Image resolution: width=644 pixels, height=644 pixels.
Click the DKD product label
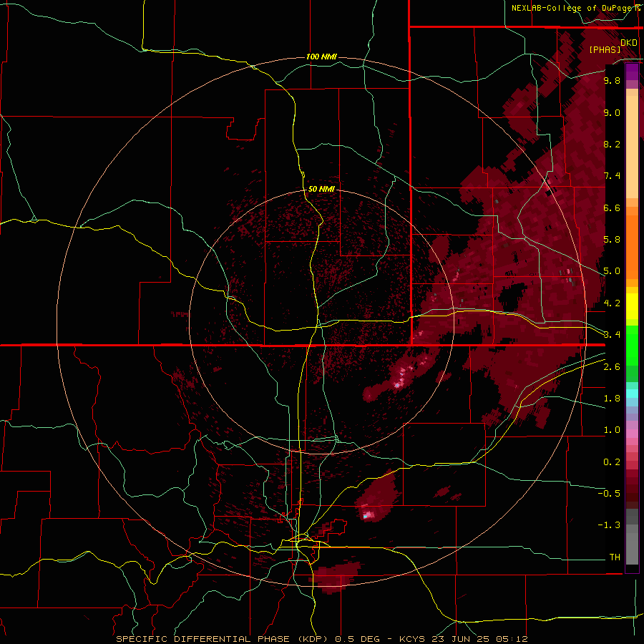click(x=629, y=42)
